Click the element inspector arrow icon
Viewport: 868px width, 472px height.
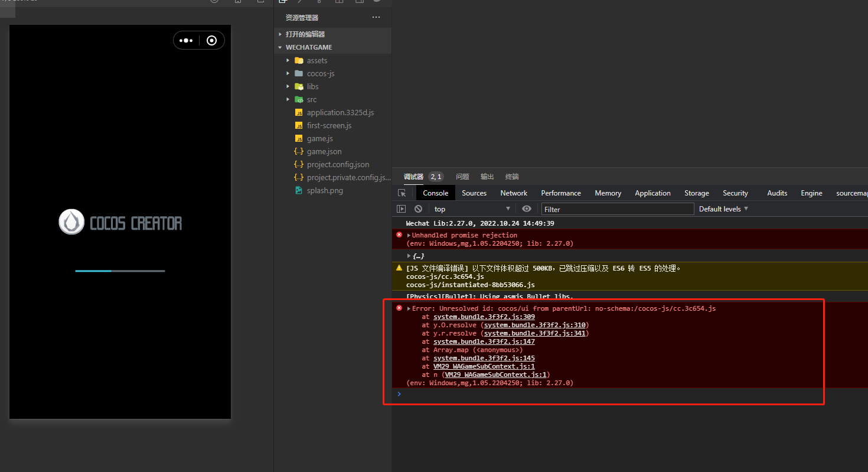pos(402,193)
